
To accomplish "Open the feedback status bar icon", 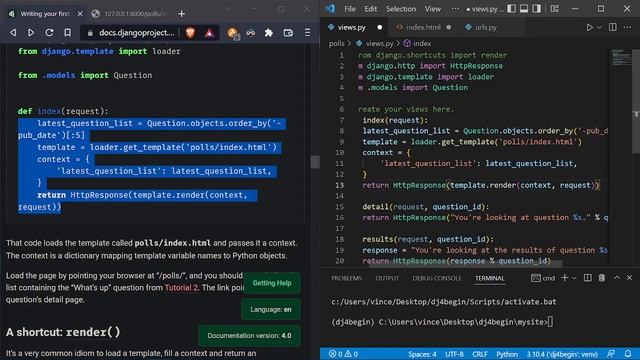I will [611, 354].
